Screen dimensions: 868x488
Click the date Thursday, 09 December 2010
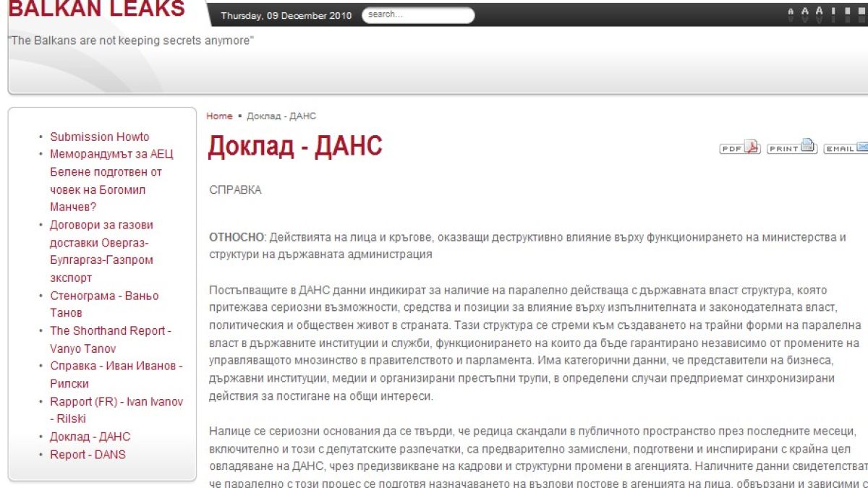tap(286, 15)
